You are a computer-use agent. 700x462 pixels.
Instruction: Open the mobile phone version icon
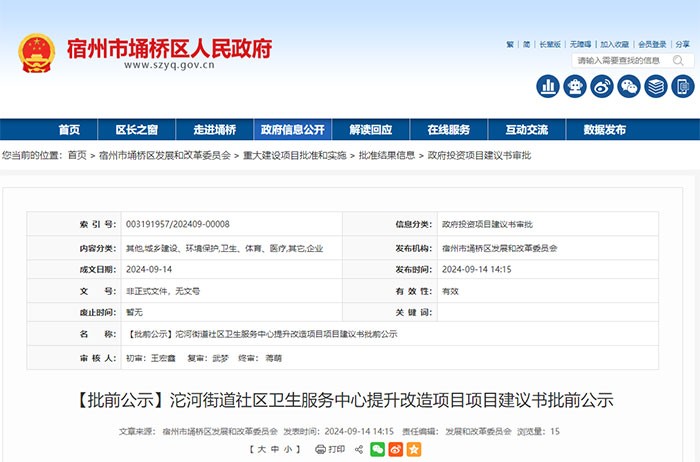[x=683, y=86]
